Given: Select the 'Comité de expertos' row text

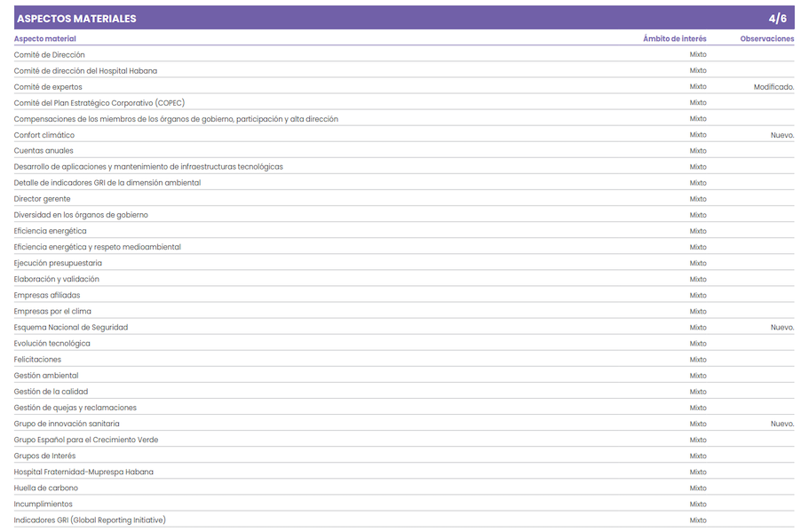Looking at the screenshot, I should tap(48, 87).
